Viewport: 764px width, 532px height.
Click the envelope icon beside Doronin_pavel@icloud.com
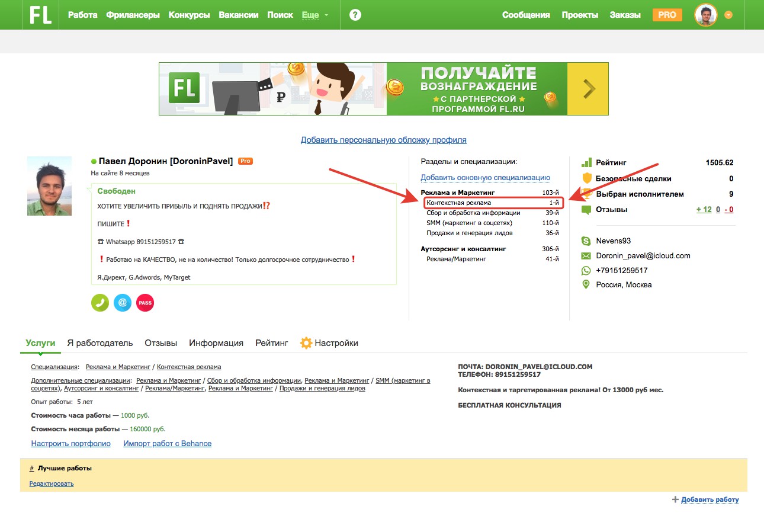(586, 256)
